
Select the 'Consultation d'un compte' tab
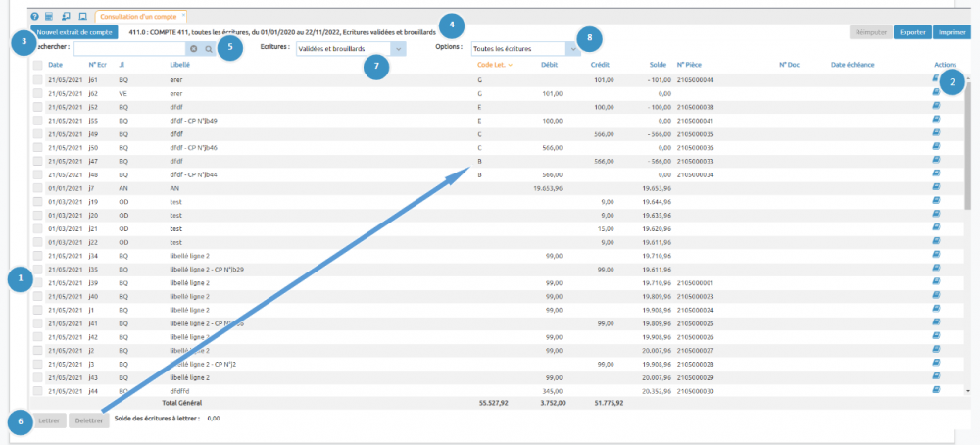[137, 17]
